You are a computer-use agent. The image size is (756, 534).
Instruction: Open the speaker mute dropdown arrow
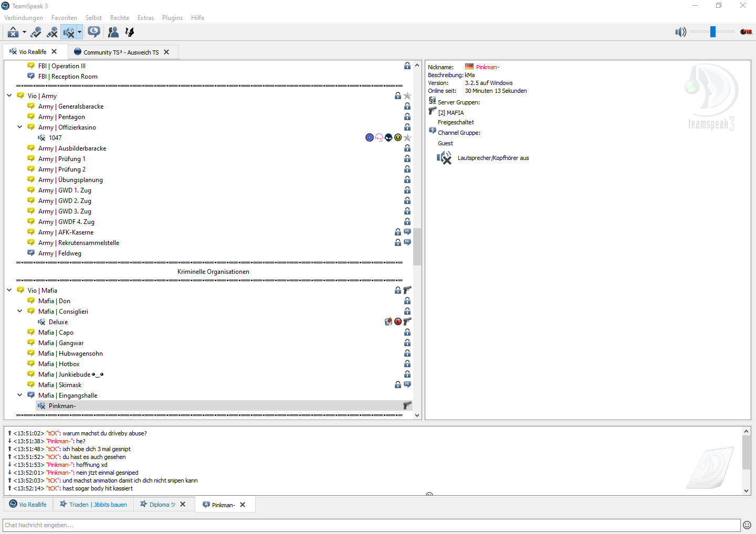pyautogui.click(x=79, y=33)
